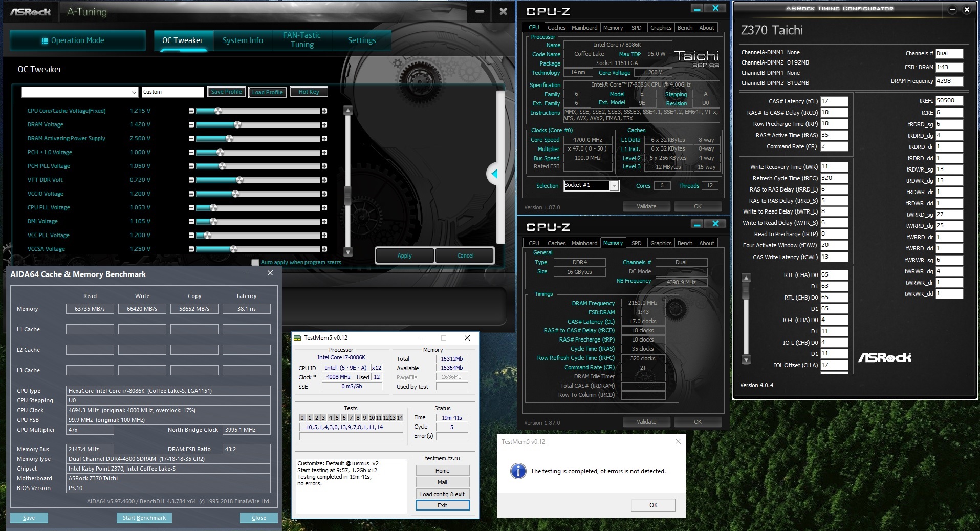
Task: Save the AIDA64 benchmark results
Action: point(29,518)
